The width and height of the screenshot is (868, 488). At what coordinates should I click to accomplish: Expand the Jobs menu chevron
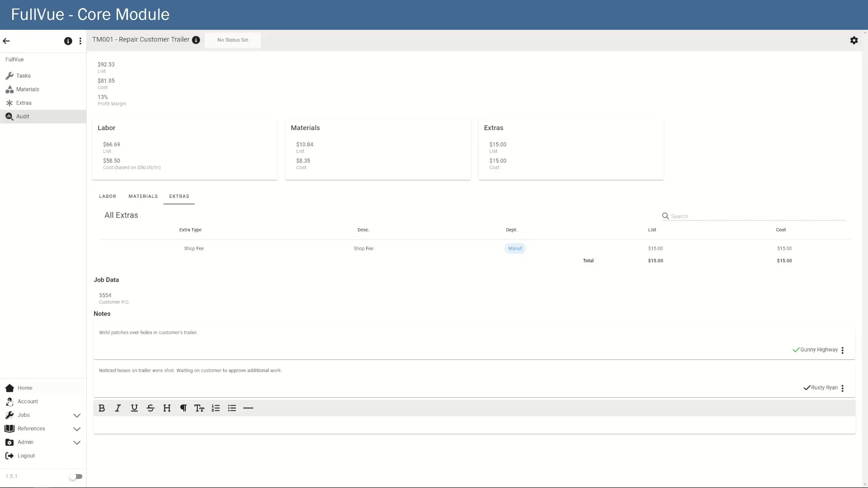coord(77,416)
